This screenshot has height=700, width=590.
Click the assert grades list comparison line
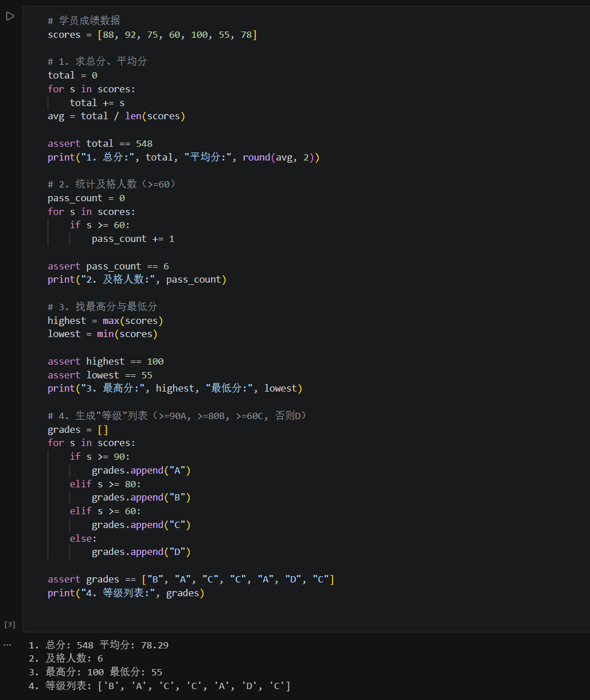coord(191,579)
